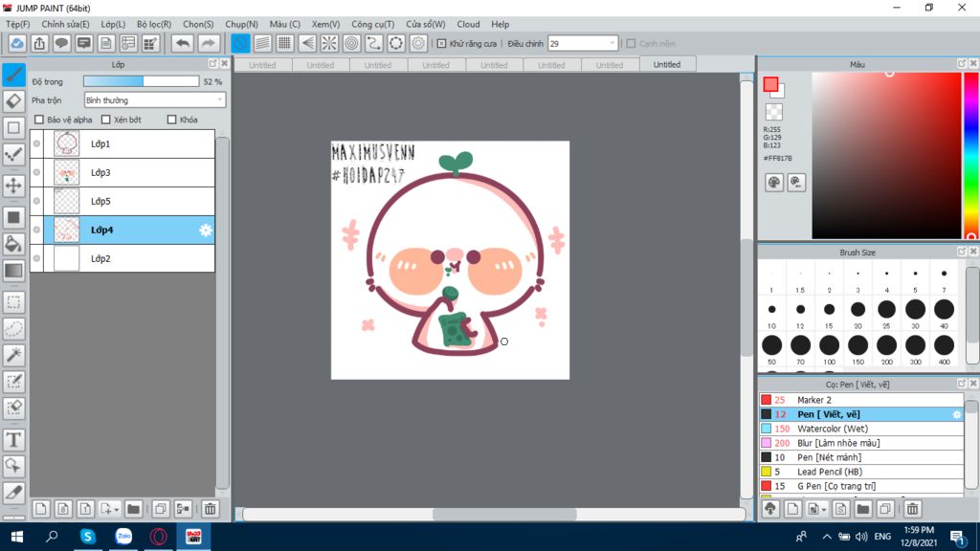Enable the Khóa layer lock checkbox
Viewport: 980px width, 551px height.
pos(172,120)
